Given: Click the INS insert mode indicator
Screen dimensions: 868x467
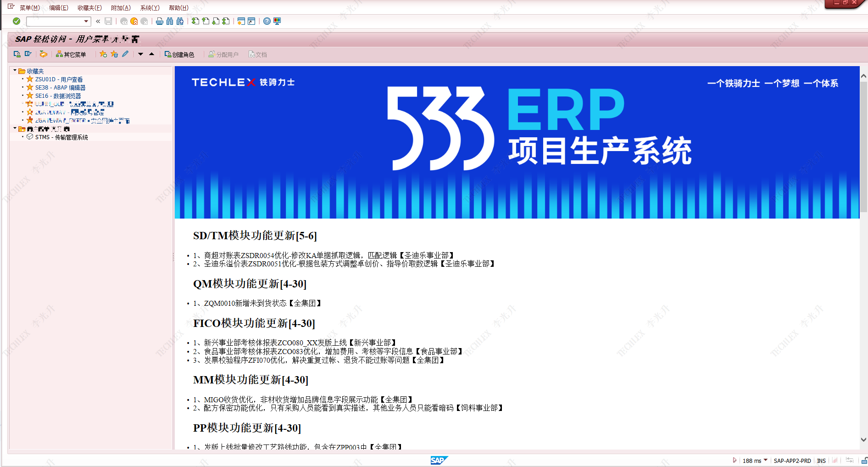Looking at the screenshot, I should click(x=821, y=461).
